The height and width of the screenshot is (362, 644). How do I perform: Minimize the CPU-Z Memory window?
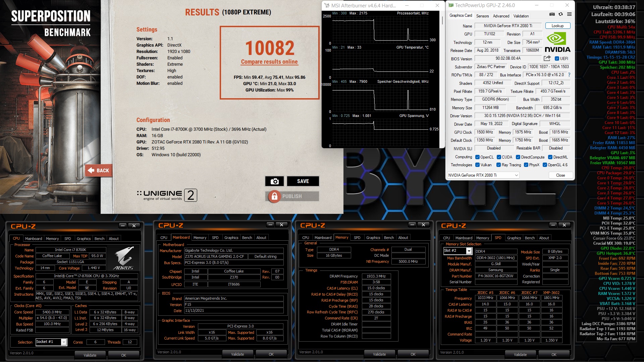413,225
